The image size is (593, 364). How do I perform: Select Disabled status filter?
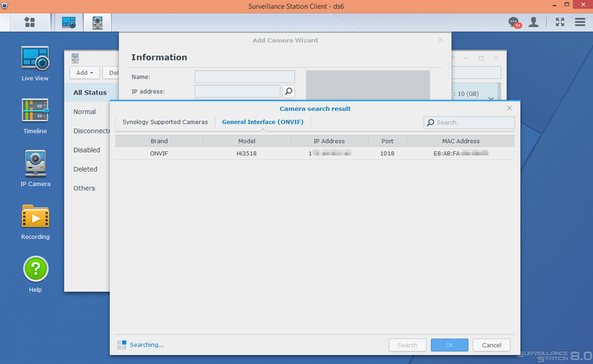[87, 150]
